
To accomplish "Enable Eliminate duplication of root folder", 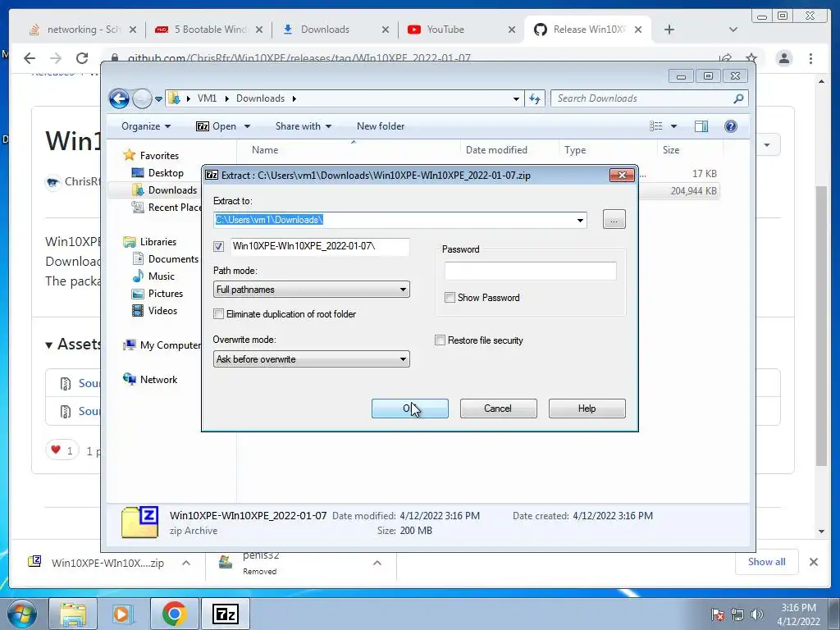I will [x=218, y=314].
